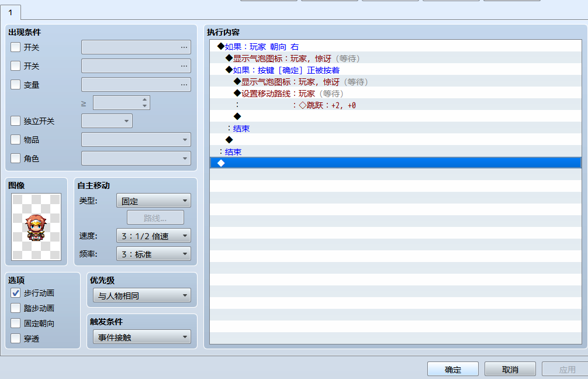Select the empty diamond row below 跳跃
The image size is (588, 379).
pyautogui.click(x=395, y=116)
